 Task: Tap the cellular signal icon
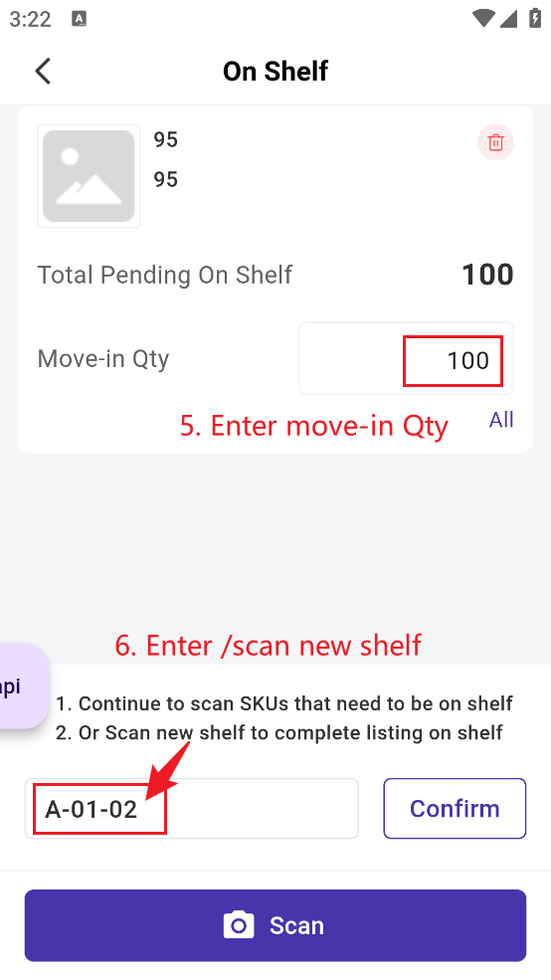[508, 18]
